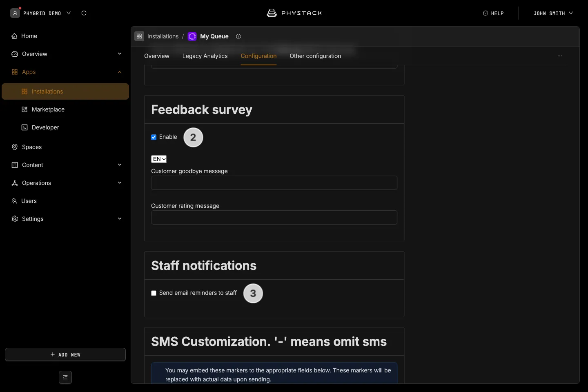
Task: Click the Spaces location pin icon
Action: tap(15, 147)
